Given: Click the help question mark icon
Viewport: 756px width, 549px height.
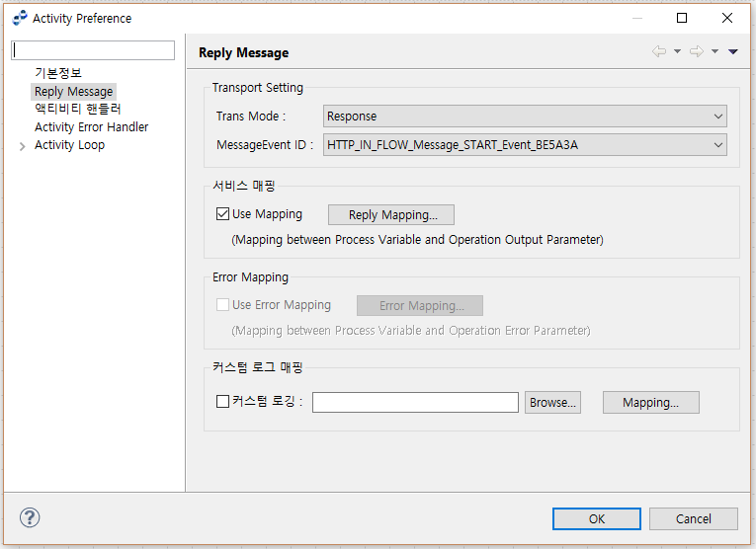Looking at the screenshot, I should point(30,518).
